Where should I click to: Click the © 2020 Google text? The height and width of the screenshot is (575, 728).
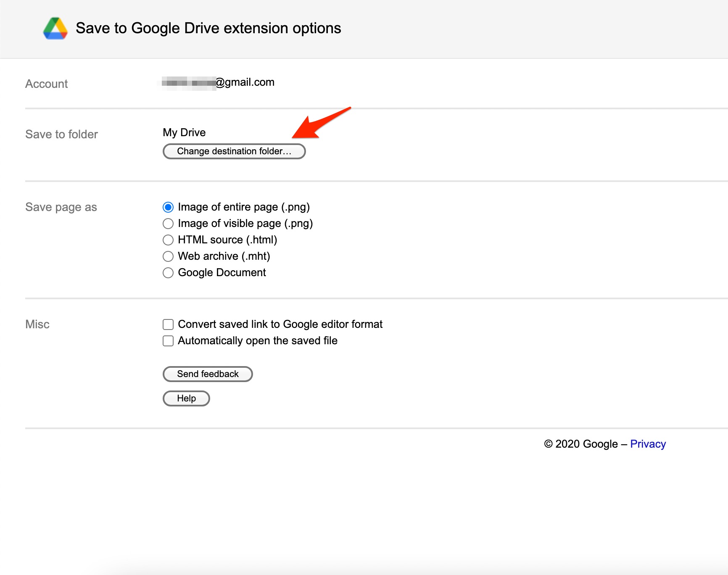pyautogui.click(x=581, y=444)
